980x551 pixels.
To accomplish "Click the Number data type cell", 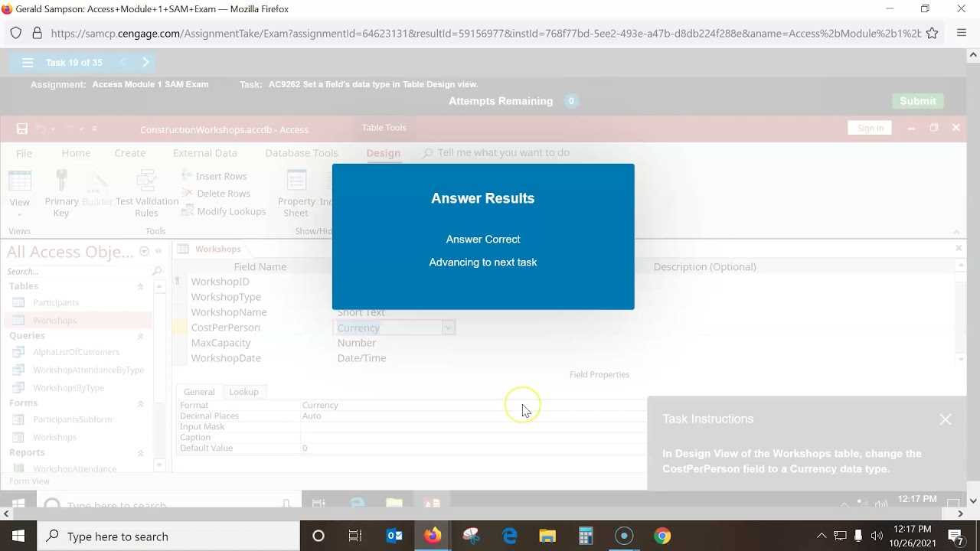I will pos(357,343).
